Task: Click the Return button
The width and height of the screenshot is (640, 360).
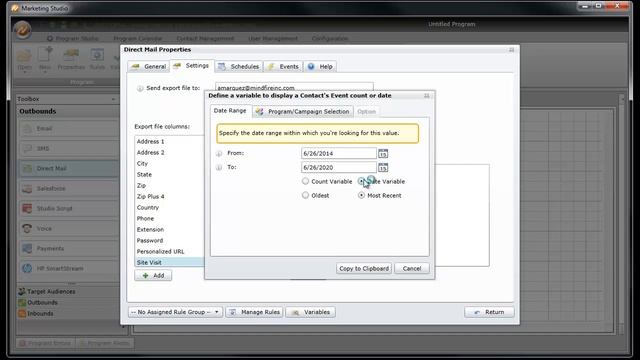Action: [x=489, y=312]
